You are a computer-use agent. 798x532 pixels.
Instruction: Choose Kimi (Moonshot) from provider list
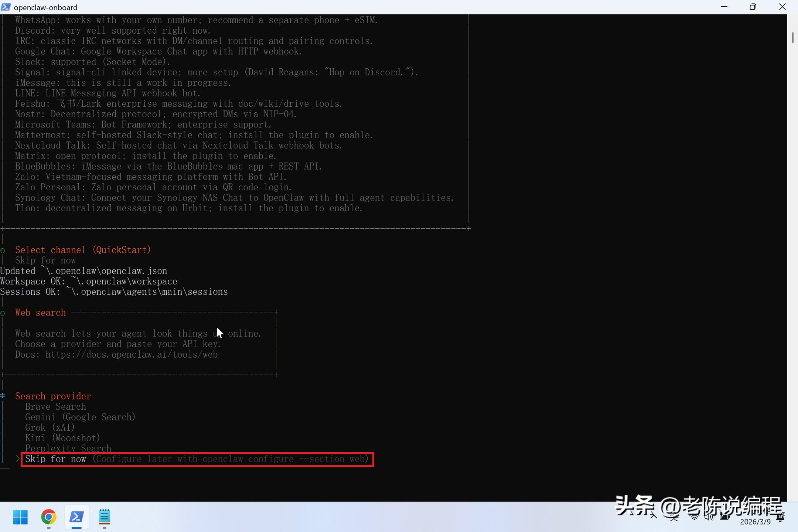coord(62,438)
